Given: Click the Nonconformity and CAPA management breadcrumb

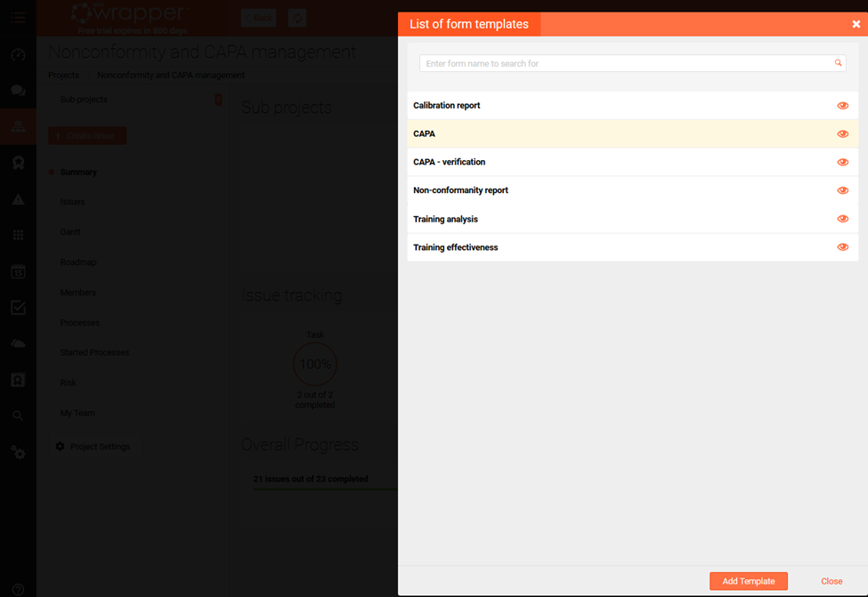Looking at the screenshot, I should (171, 76).
